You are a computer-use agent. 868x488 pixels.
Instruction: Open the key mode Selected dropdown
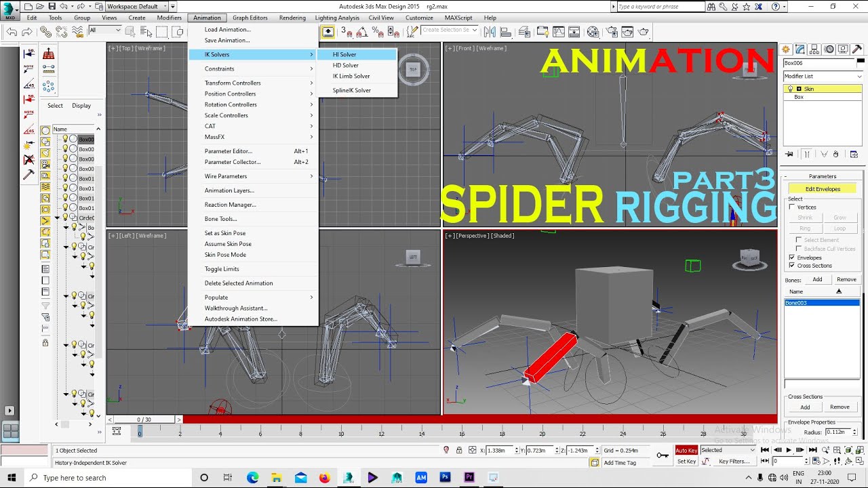click(728, 450)
